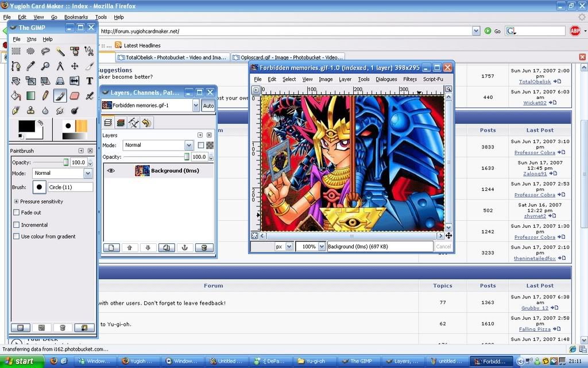Select the Flip tool
This screenshot has height=368, width=588.
point(75,80)
